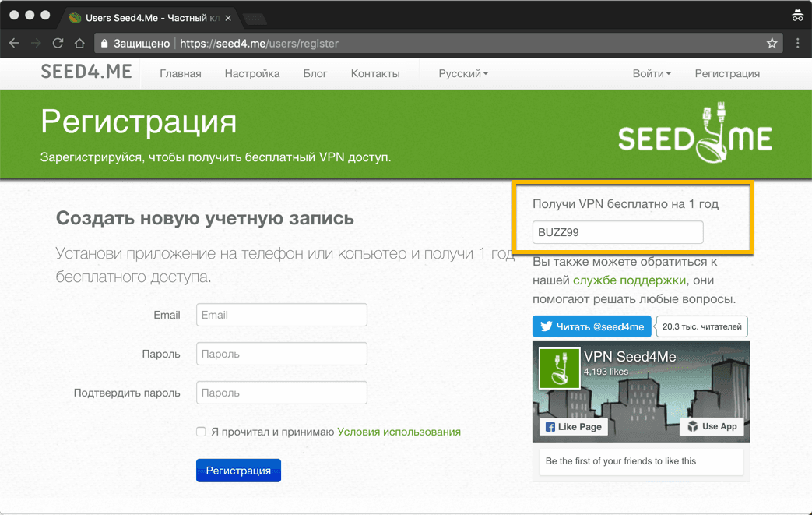The height and width of the screenshot is (515, 812).
Task: Click the VPN Seed4Me Facebook page avatar
Action: (x=559, y=369)
